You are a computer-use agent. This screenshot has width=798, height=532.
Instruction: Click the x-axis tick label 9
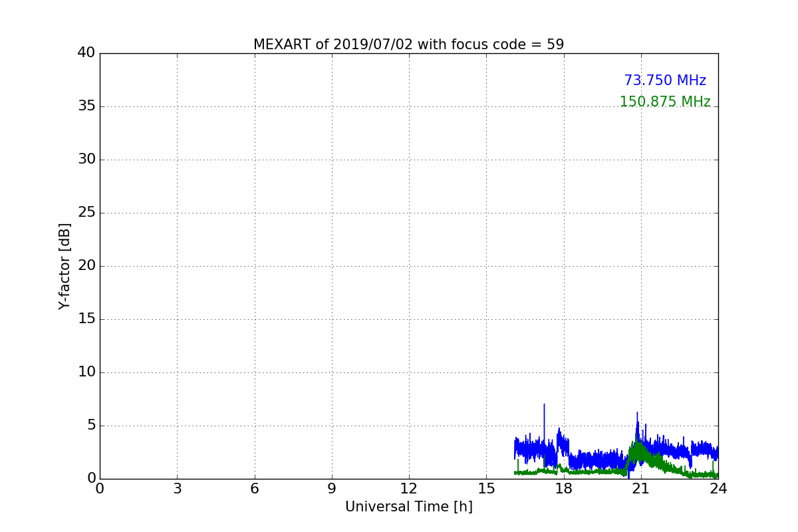[x=332, y=488]
